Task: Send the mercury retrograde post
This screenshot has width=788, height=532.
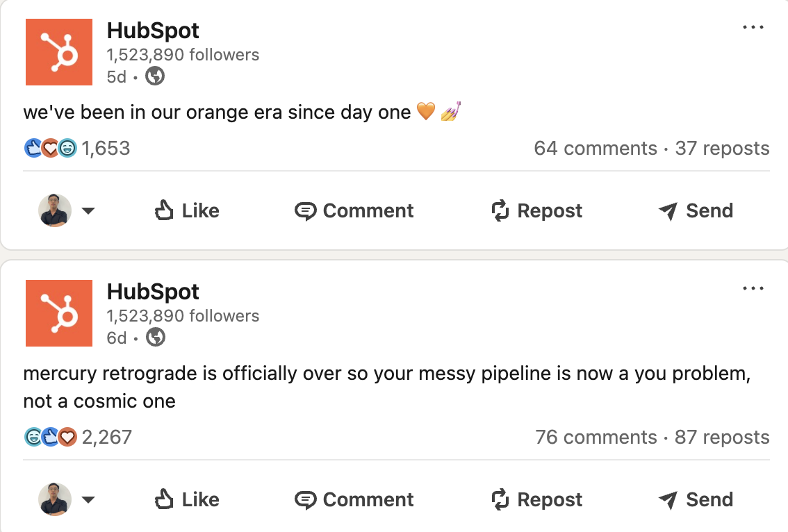Action: coord(696,499)
